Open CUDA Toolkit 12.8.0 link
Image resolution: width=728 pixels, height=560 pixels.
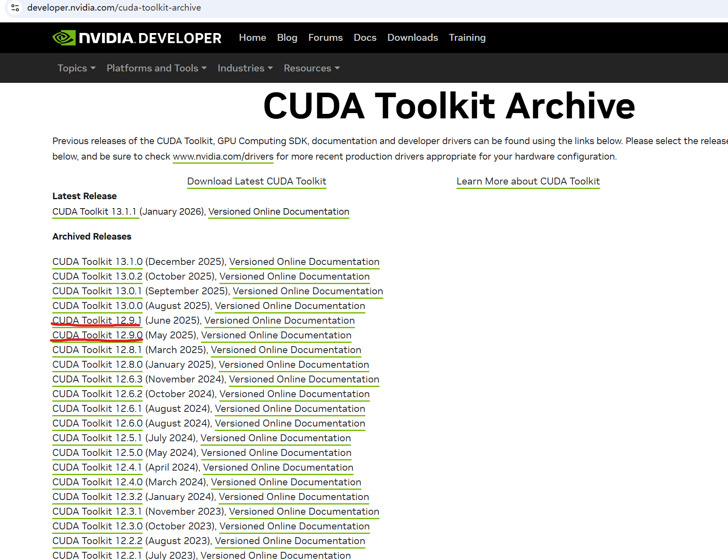98,364
